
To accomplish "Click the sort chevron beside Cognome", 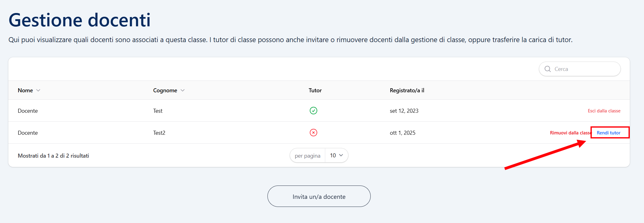I will pos(183,90).
